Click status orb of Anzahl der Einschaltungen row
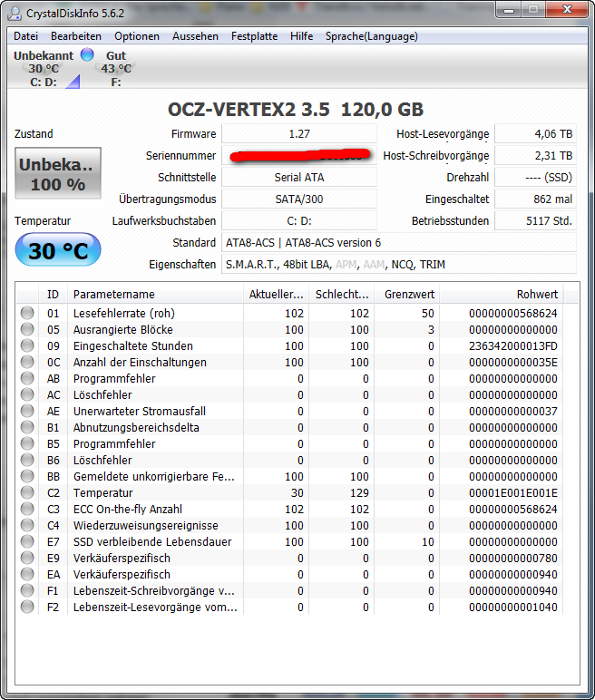This screenshot has width=595, height=700. click(27, 362)
